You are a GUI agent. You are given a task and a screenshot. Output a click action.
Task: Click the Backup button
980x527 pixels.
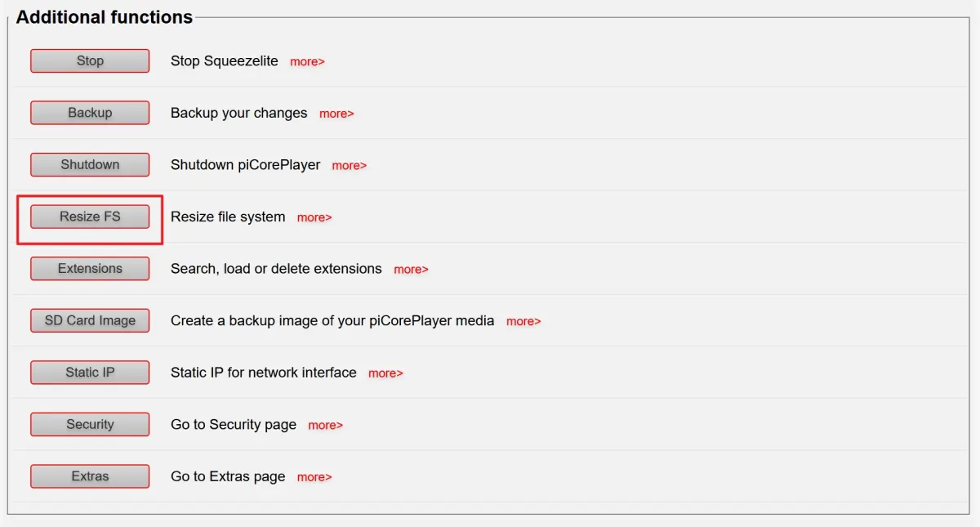(90, 113)
